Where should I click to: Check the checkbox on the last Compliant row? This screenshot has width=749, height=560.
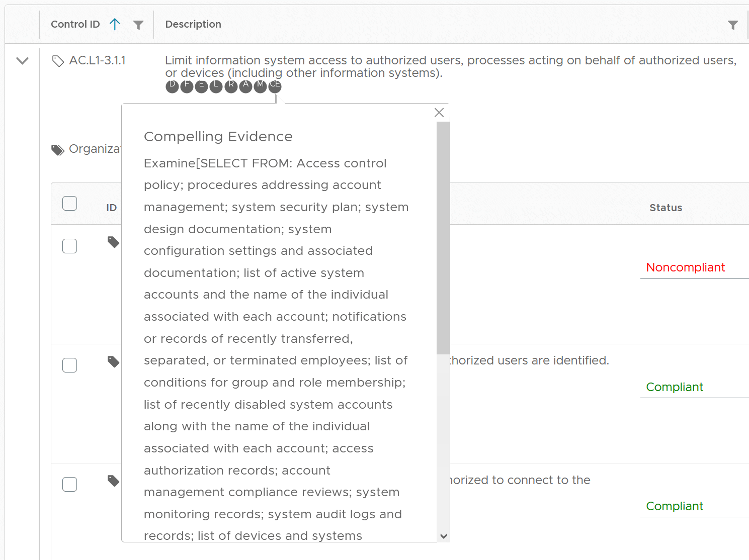tap(69, 484)
